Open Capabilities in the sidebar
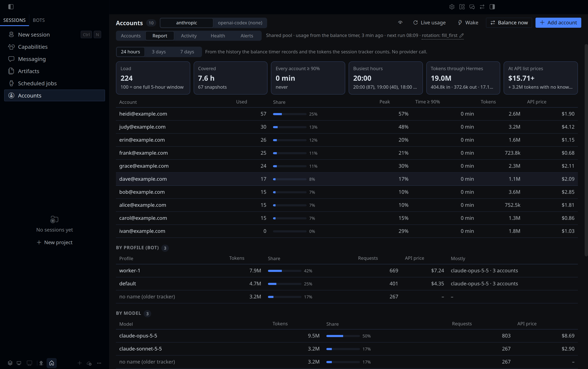 pos(55,47)
